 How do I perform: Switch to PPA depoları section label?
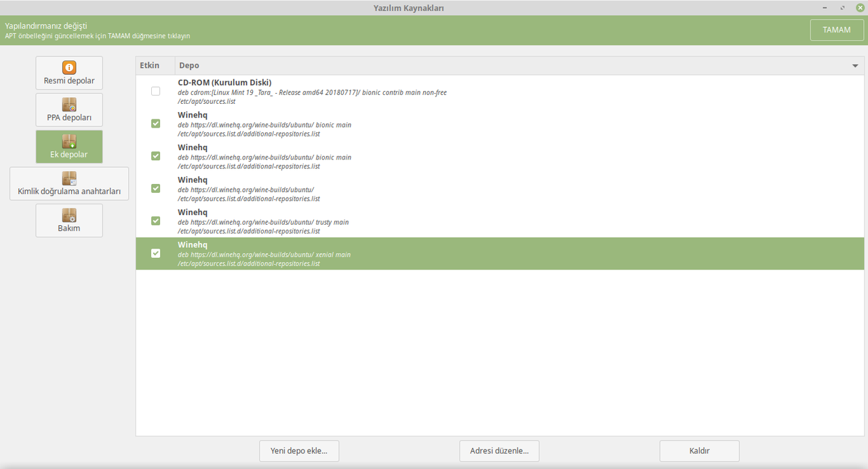point(69,117)
